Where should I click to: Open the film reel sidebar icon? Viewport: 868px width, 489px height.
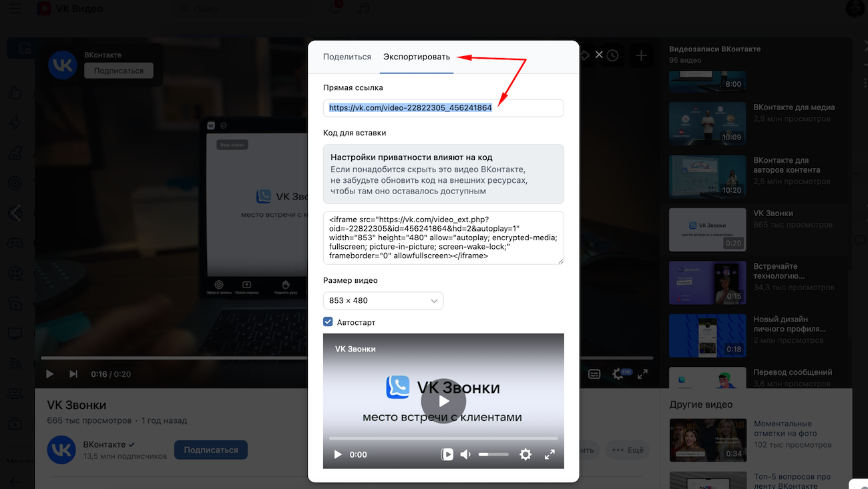15,273
